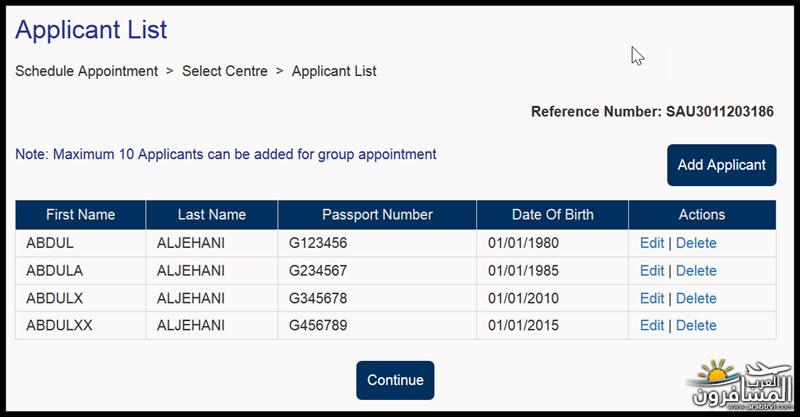The image size is (800, 417).
Task: Click the First Name column header
Action: (x=81, y=215)
